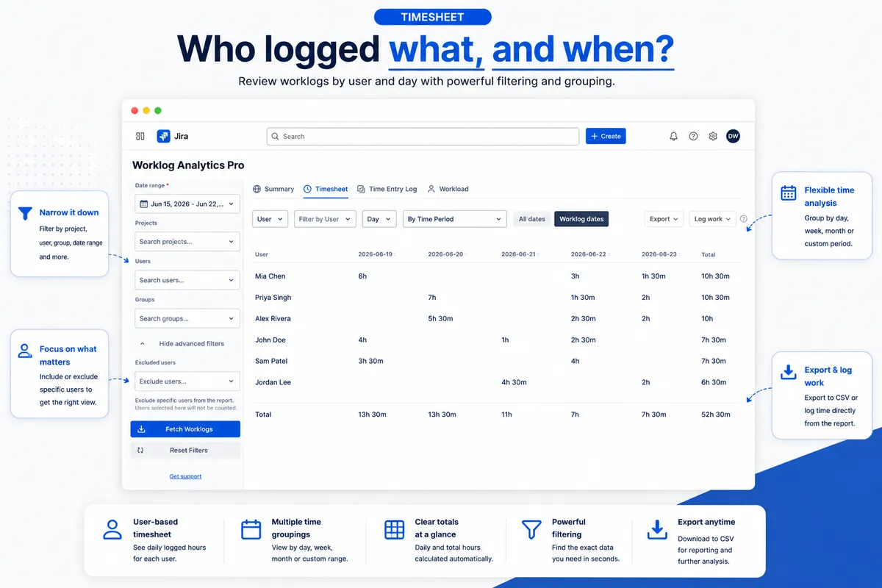This screenshot has height=588, width=882.
Task: Open the Export dropdown menu
Action: click(x=664, y=219)
